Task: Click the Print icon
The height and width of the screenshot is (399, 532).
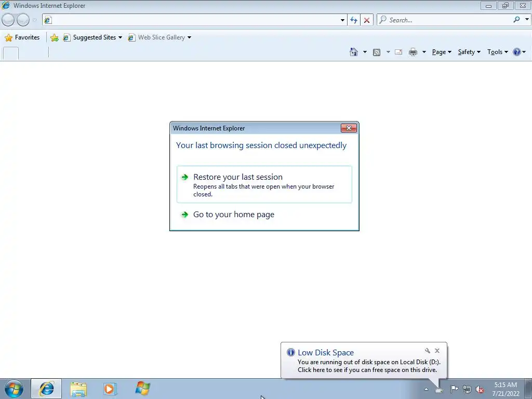Action: click(413, 52)
